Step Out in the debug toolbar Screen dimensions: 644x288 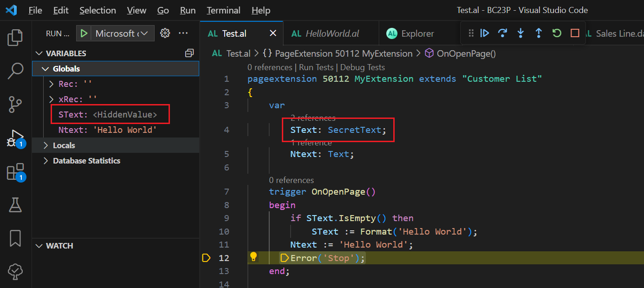(539, 33)
